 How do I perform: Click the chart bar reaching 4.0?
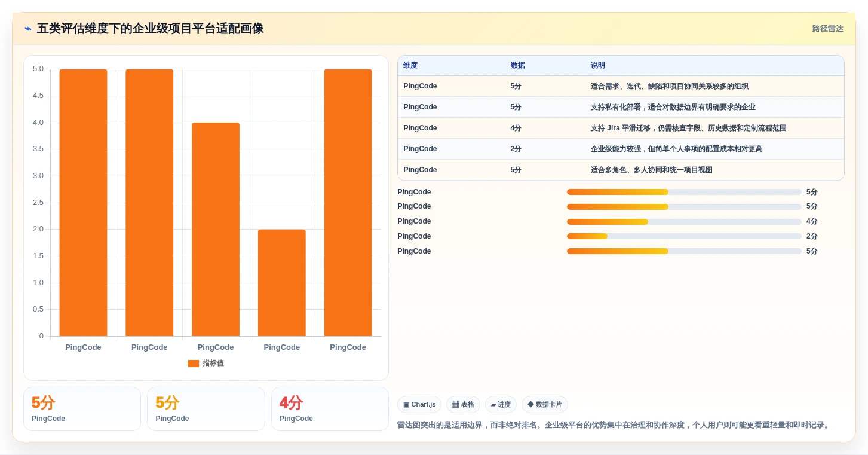(216, 229)
